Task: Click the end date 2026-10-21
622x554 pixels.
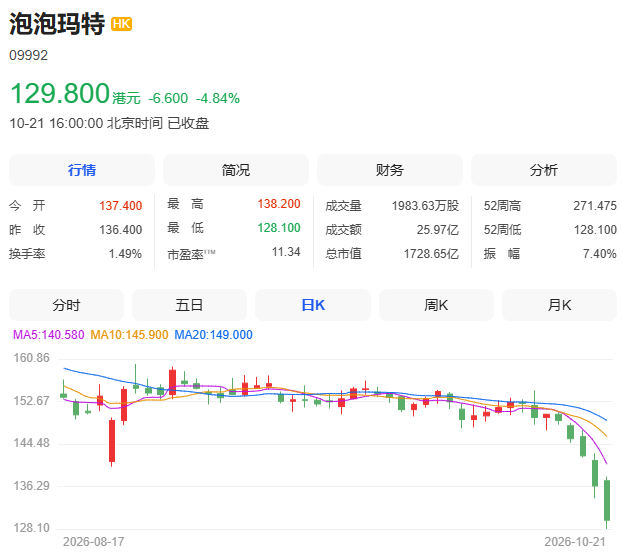Action: [x=575, y=542]
